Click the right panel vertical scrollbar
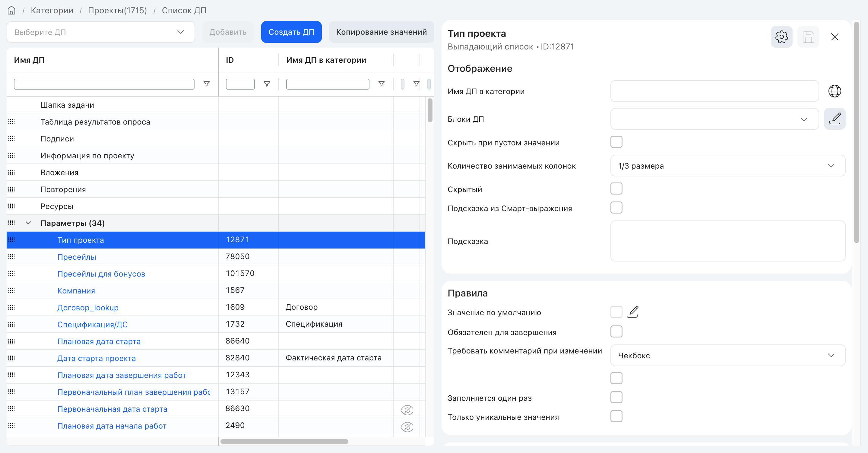Image resolution: width=868 pixels, height=453 pixels. 856,132
